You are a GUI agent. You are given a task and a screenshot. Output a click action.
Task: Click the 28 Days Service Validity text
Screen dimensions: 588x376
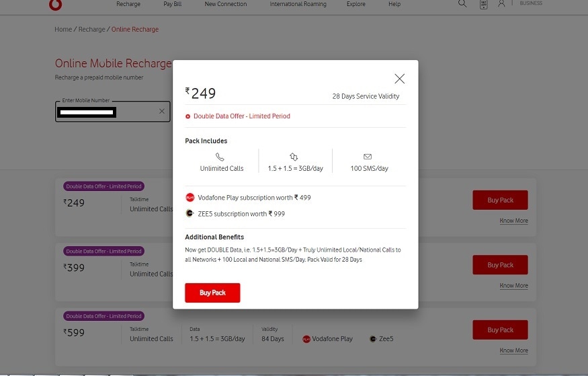click(x=366, y=96)
